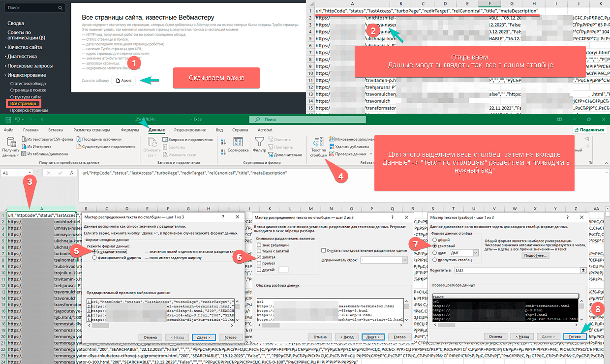
Task: Check the «точка с запятой» checkbox
Action: click(259, 251)
